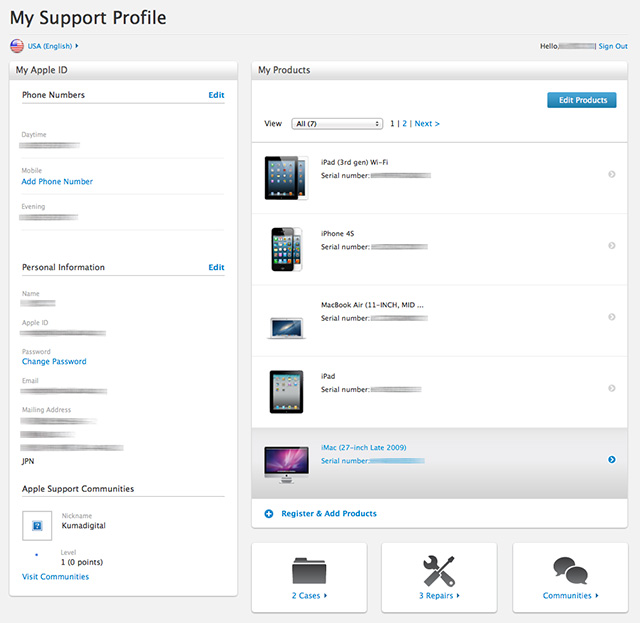Click the Sign Out link
Viewport: 640px width, 623px height.
[x=613, y=46]
